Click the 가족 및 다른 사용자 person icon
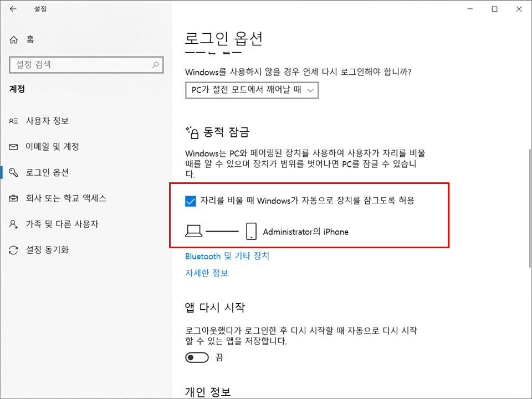This screenshot has height=399, width=532. pos(13,224)
